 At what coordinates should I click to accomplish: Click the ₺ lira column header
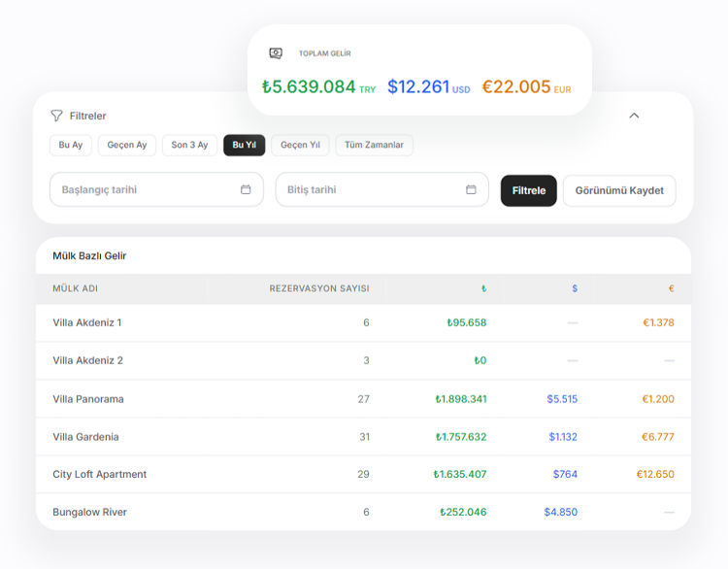[483, 288]
